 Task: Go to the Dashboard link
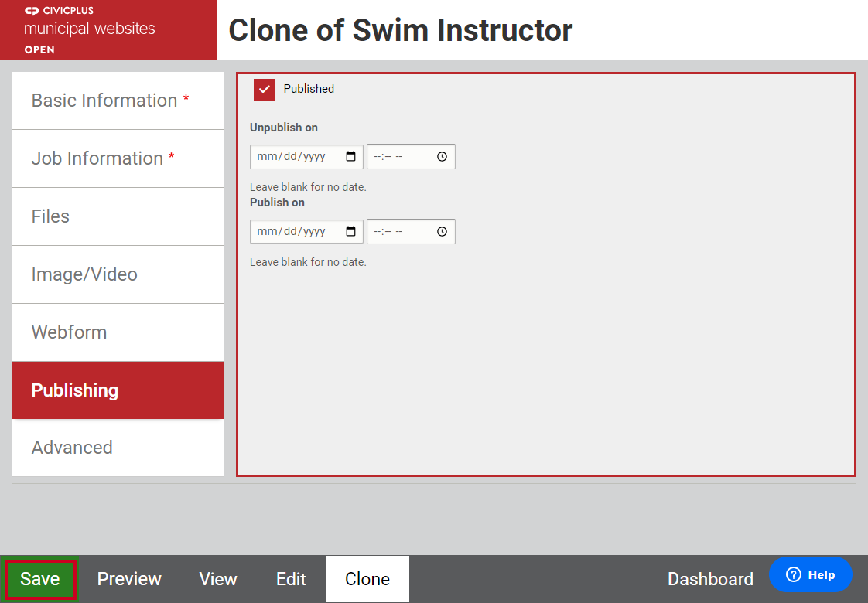pos(710,579)
